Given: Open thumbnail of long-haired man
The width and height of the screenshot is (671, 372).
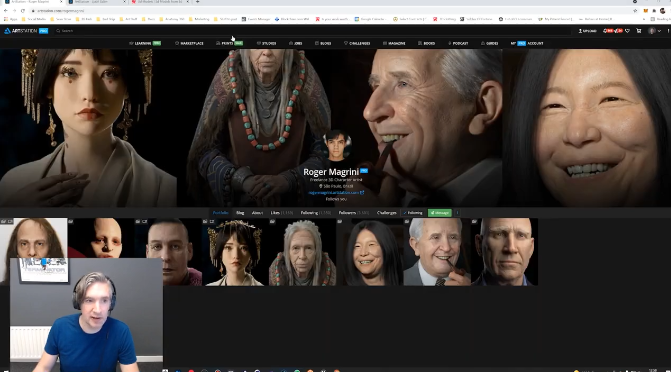Looking at the screenshot, I should point(34,238).
